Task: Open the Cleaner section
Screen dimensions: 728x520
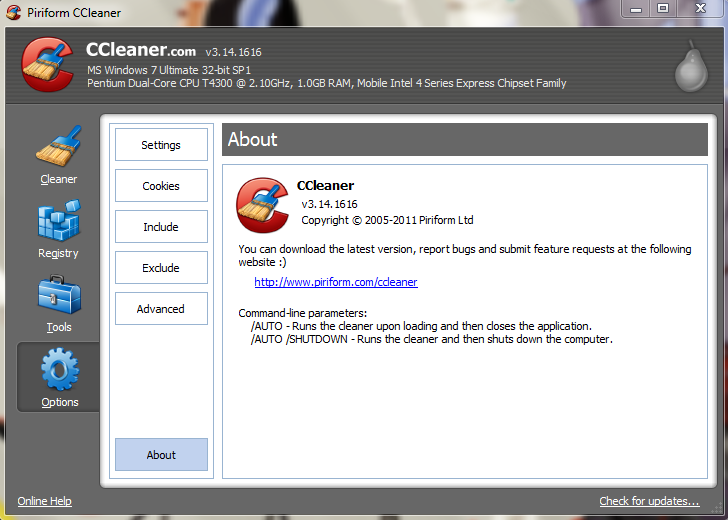Action: (x=58, y=155)
